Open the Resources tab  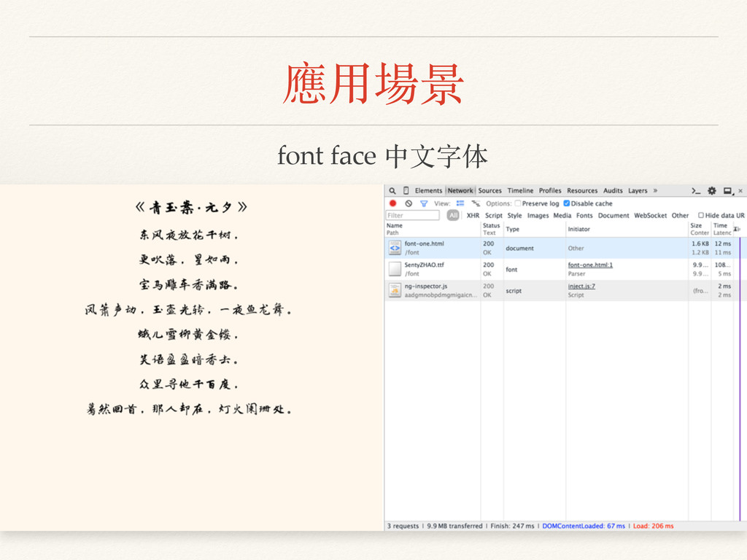click(x=582, y=190)
